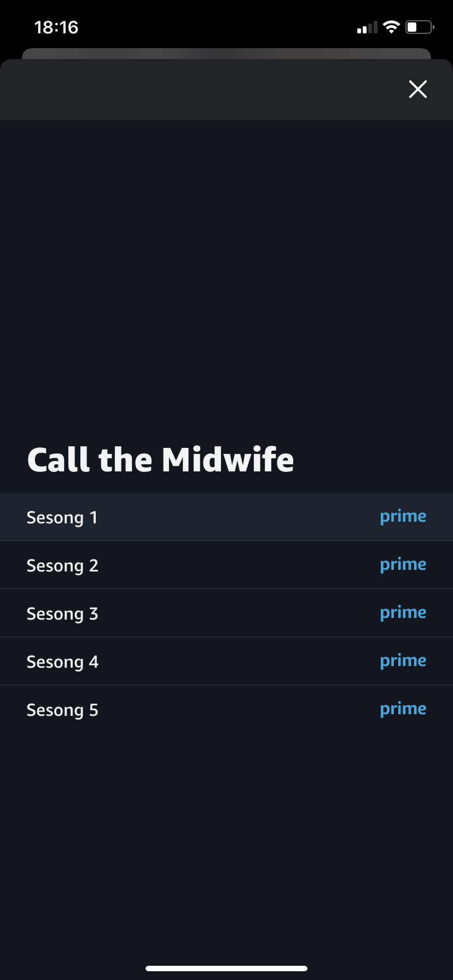This screenshot has height=980, width=453.
Task: Tap the home indicator bar at bottom
Action: coord(226,968)
